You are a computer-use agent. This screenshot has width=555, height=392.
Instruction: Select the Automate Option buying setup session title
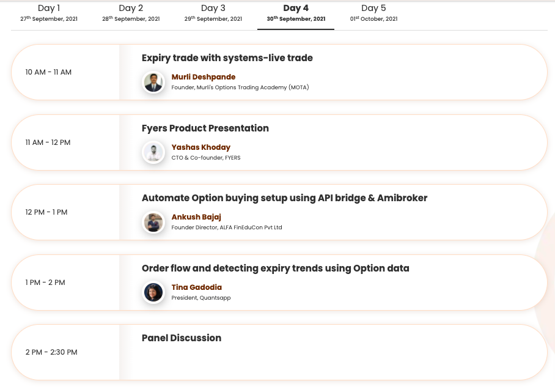[285, 198]
